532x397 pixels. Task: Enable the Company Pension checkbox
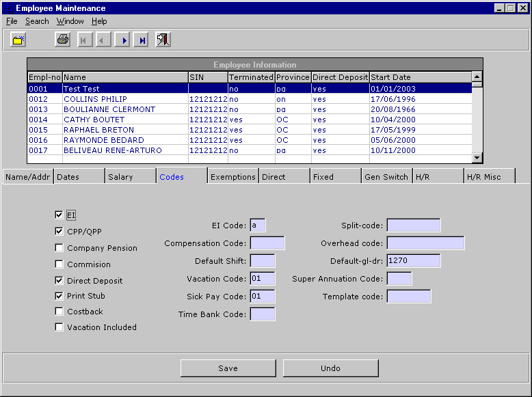59,248
